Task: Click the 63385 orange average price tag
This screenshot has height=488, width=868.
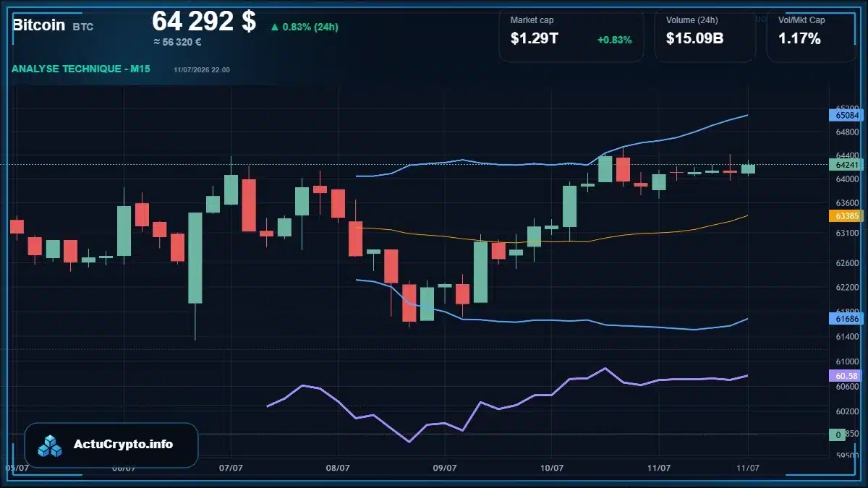Action: tap(846, 215)
